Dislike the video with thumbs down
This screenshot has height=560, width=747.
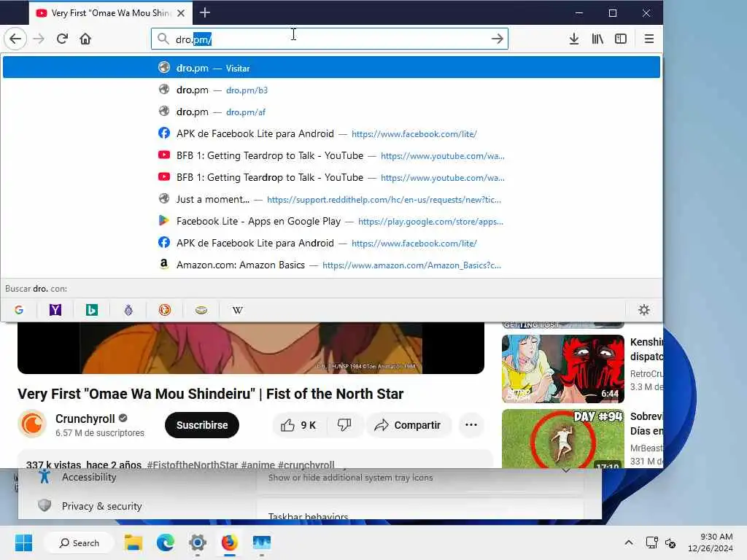click(x=344, y=425)
